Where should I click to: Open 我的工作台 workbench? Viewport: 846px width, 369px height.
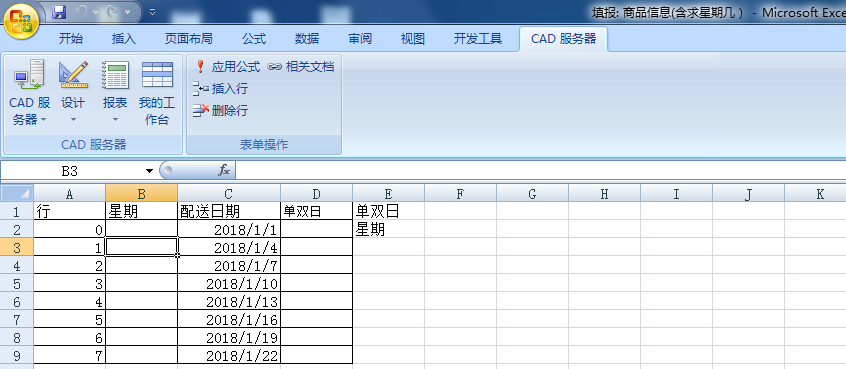click(x=157, y=92)
